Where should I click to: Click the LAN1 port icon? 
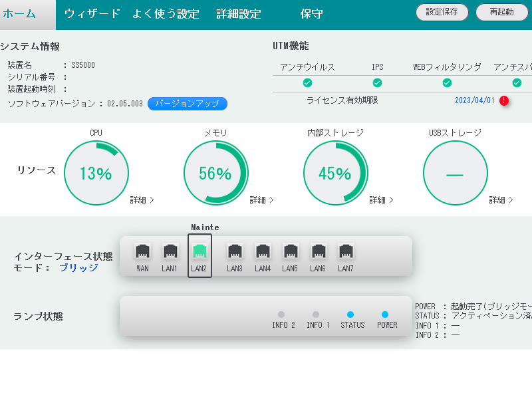coord(170,253)
